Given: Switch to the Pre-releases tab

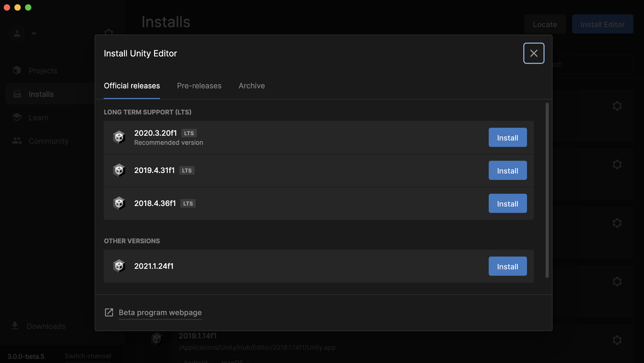Looking at the screenshot, I should coord(199,86).
